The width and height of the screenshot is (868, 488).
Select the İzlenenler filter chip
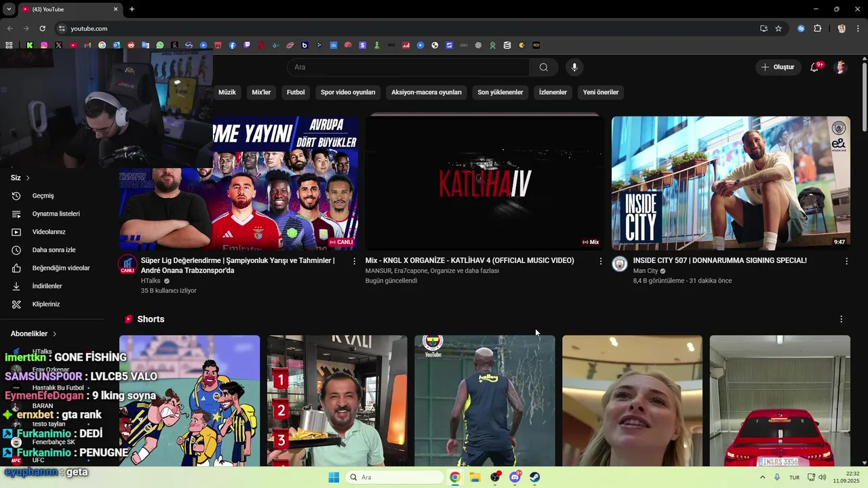coord(553,92)
